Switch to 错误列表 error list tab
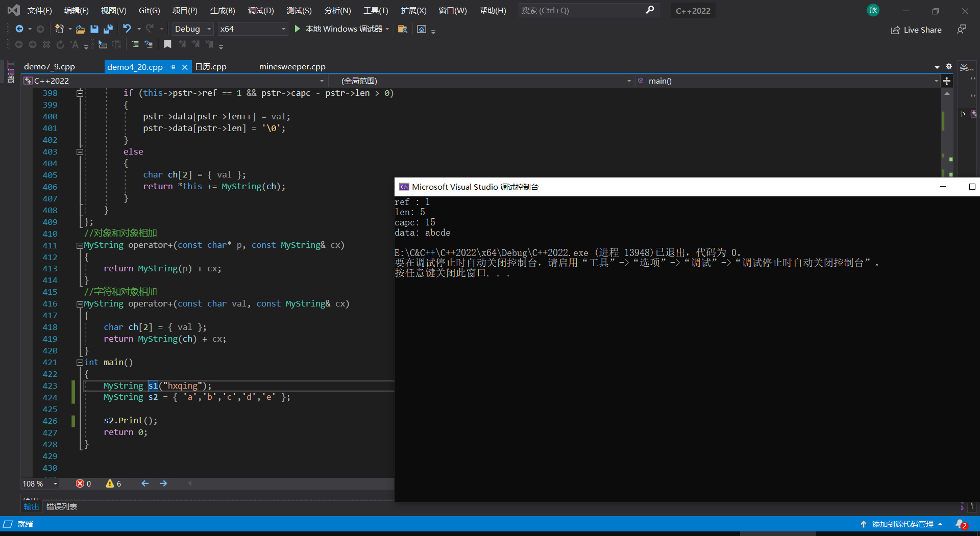Image resolution: width=980 pixels, height=536 pixels. point(62,506)
